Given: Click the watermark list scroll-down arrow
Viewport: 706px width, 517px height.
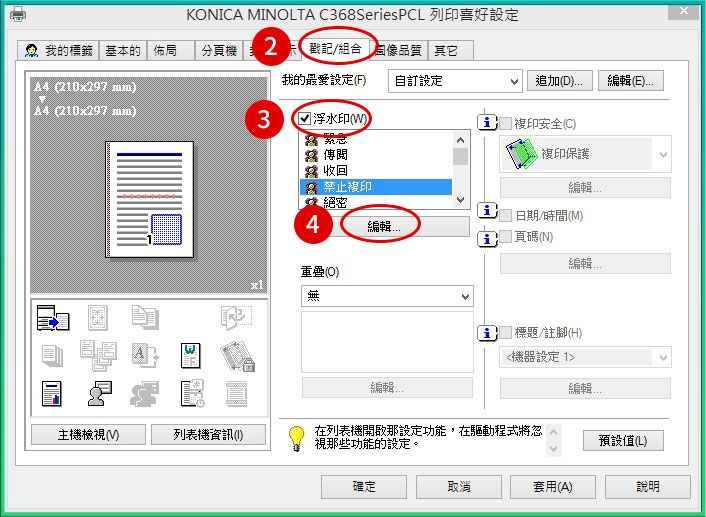Looking at the screenshot, I should pos(460,200).
